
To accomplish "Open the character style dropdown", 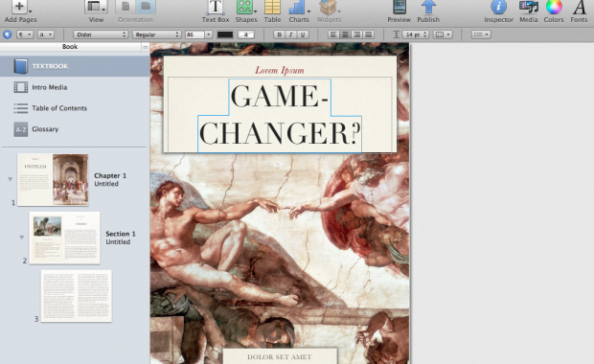I will click(46, 34).
